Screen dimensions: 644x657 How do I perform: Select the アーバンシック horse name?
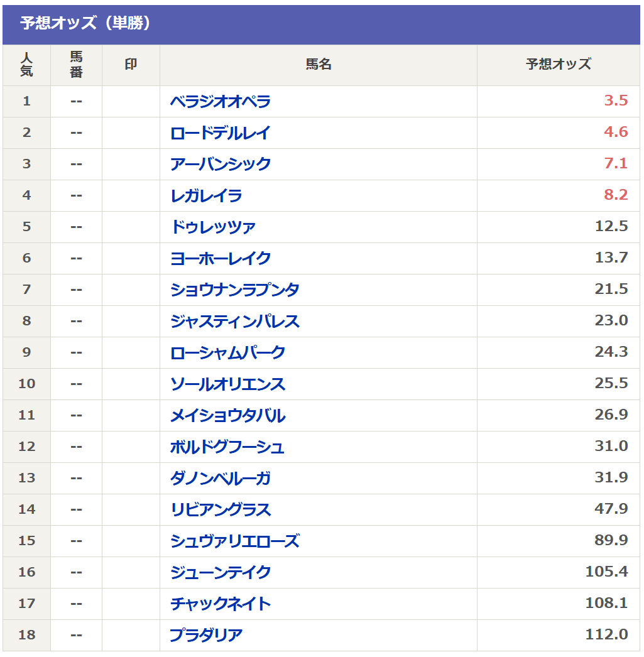221,165
